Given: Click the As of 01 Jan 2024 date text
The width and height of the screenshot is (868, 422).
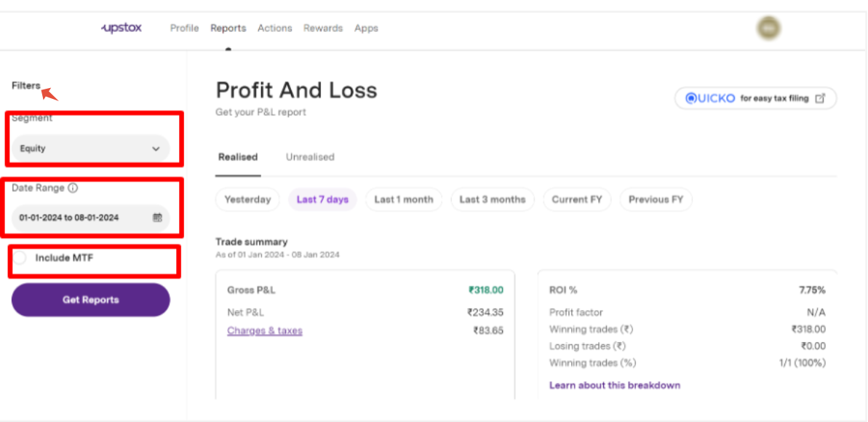Looking at the screenshot, I should pyautogui.click(x=277, y=255).
